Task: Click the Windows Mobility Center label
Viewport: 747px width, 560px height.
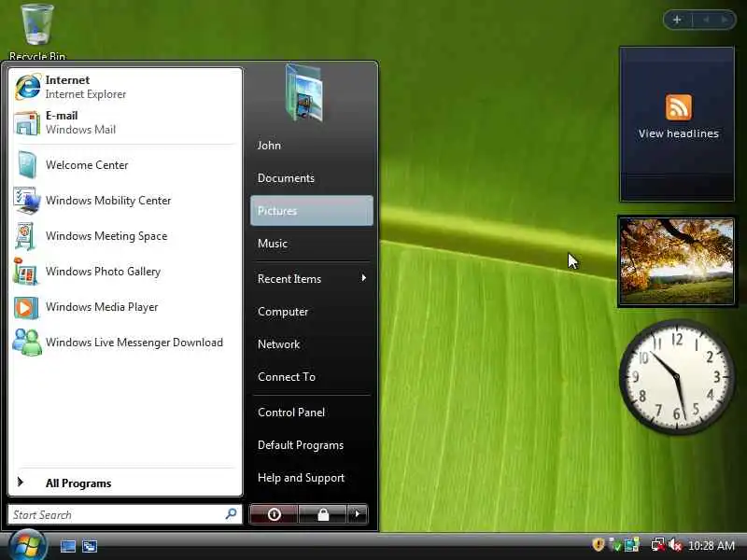Action: pyautogui.click(x=108, y=201)
